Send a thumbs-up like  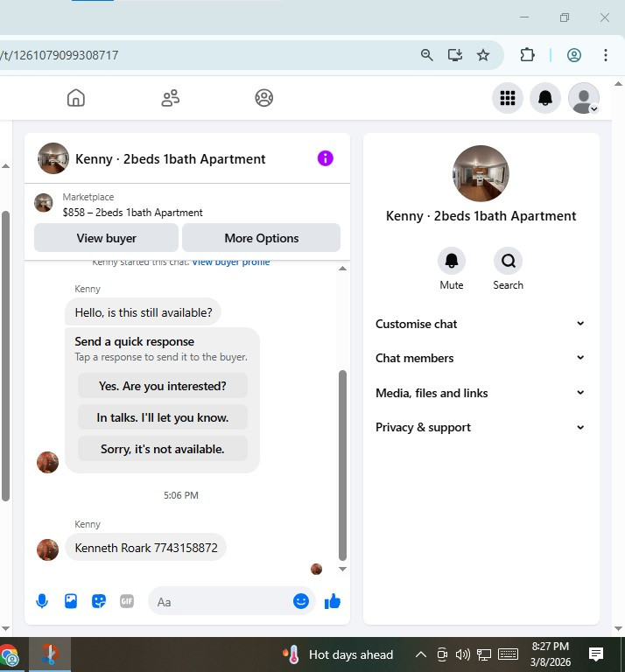pos(333,601)
